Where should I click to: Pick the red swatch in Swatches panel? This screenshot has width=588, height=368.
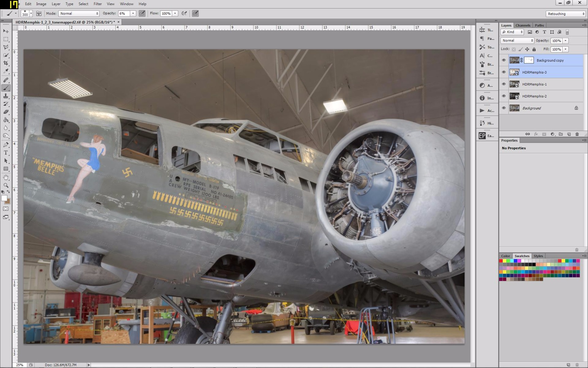(501, 261)
